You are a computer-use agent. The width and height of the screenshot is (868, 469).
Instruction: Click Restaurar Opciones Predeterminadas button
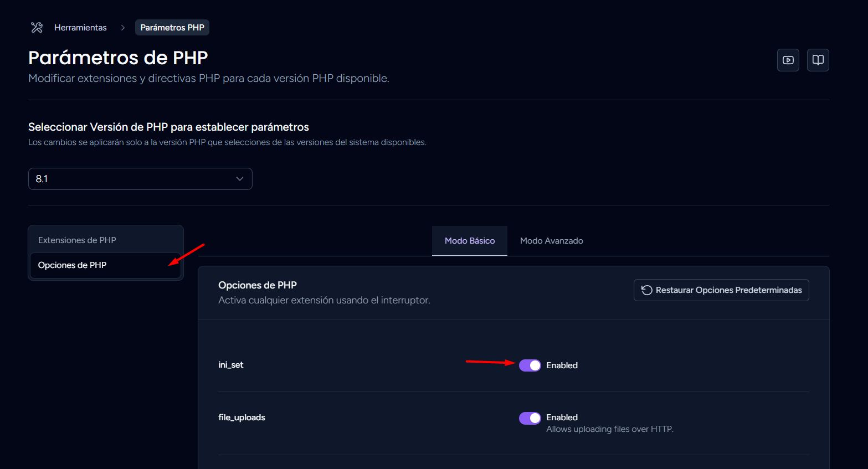coord(721,290)
